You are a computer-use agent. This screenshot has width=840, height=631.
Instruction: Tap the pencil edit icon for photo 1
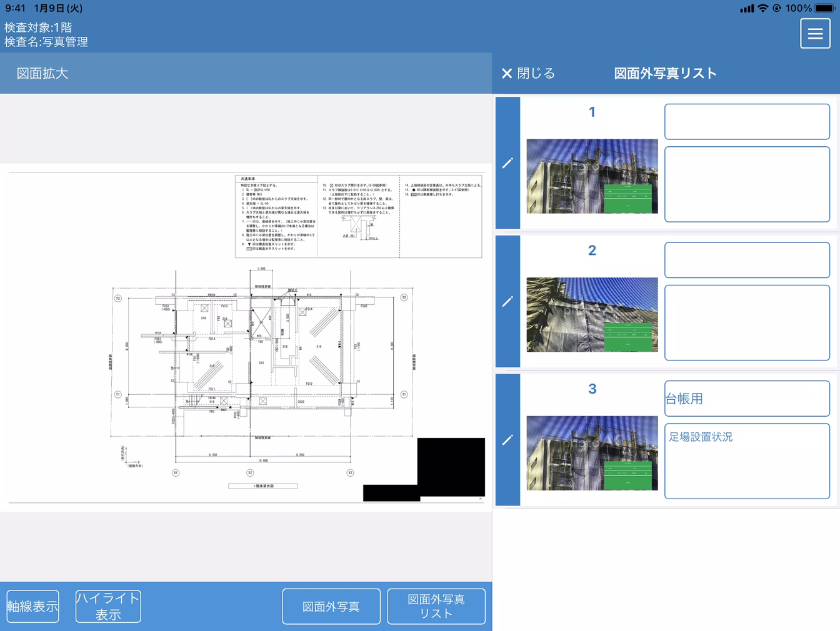[x=507, y=164]
